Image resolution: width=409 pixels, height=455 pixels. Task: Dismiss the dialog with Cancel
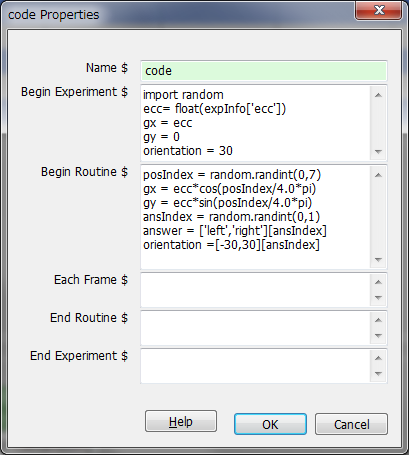coord(351,424)
